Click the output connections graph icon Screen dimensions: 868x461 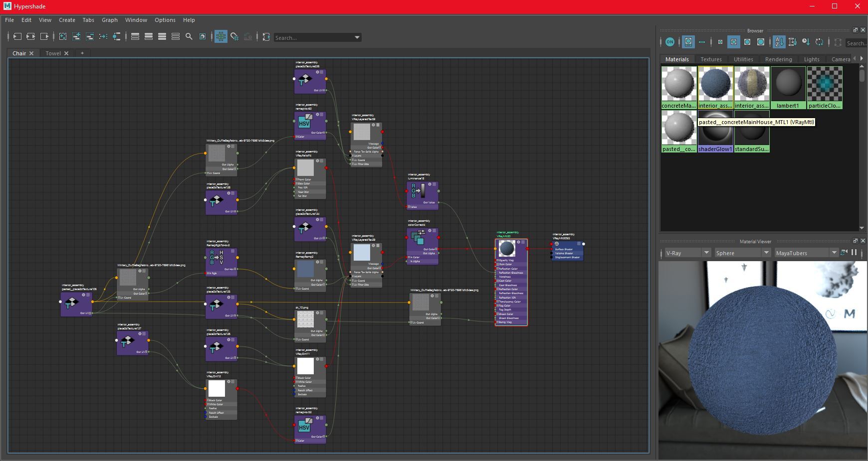44,36
